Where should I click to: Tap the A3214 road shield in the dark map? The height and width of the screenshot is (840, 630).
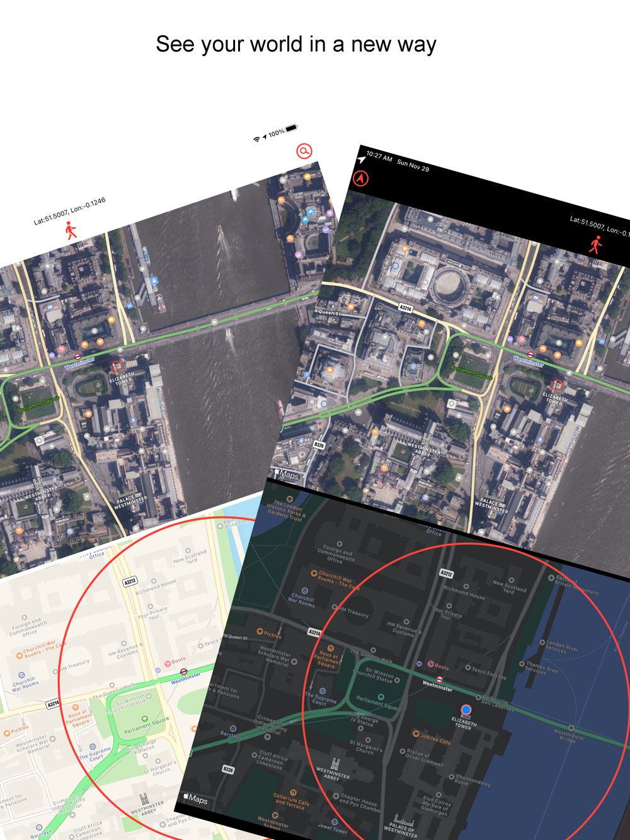pyautogui.click(x=314, y=632)
